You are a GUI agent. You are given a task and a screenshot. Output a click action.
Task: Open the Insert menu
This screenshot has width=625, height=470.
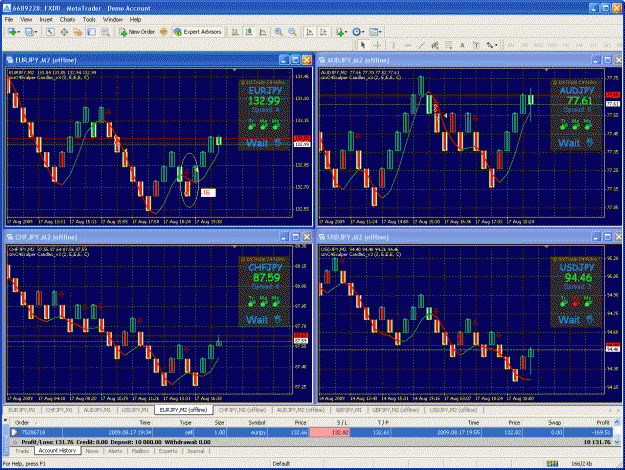[46, 20]
